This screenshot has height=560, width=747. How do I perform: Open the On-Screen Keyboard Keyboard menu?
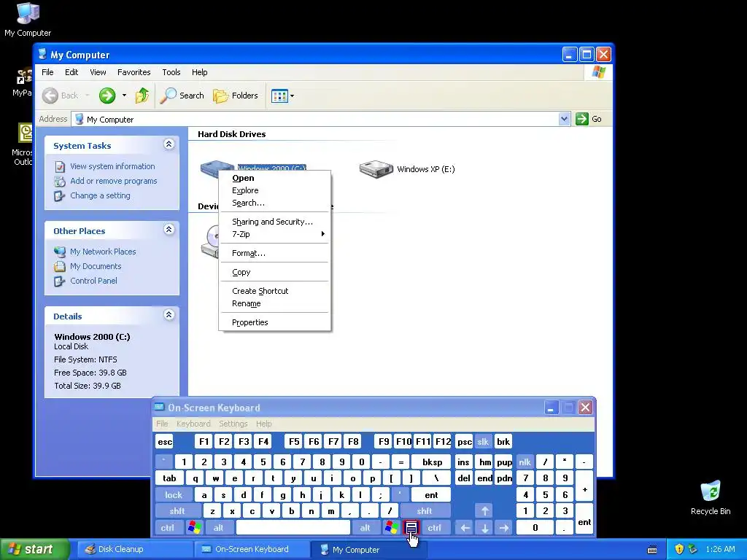(193, 424)
